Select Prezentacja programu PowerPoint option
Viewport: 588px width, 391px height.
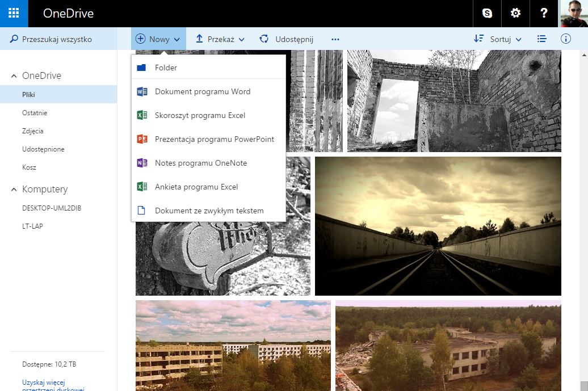(214, 139)
